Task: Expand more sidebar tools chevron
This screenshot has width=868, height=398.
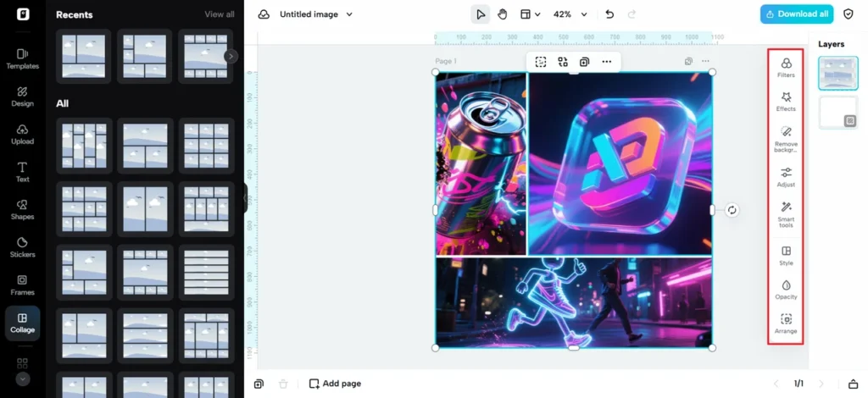Action: point(22,379)
